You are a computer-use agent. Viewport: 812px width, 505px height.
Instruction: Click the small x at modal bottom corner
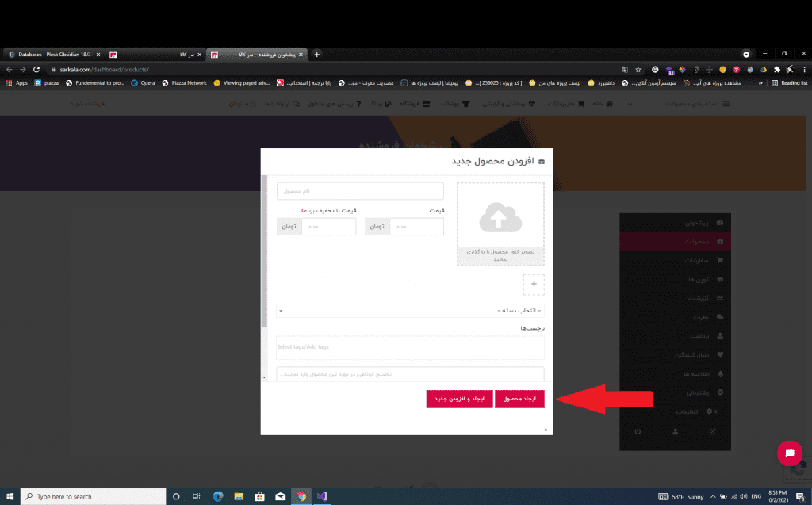(x=546, y=430)
